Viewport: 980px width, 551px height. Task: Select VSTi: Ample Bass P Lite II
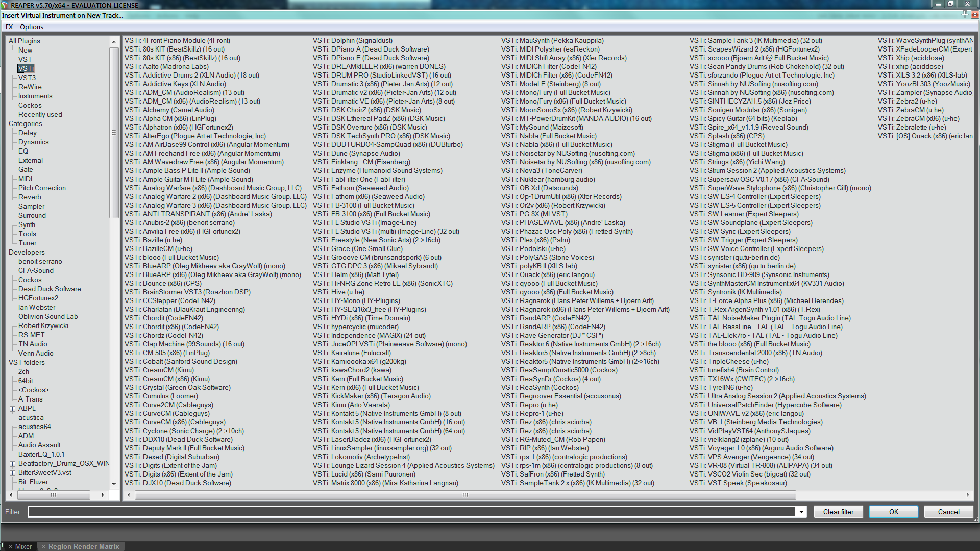[x=187, y=170]
